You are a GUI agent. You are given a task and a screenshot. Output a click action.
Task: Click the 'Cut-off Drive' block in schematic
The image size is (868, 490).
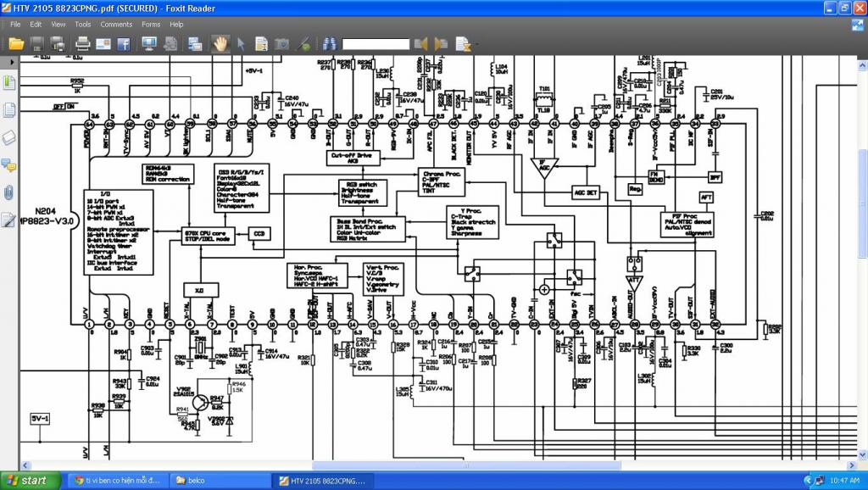353,158
